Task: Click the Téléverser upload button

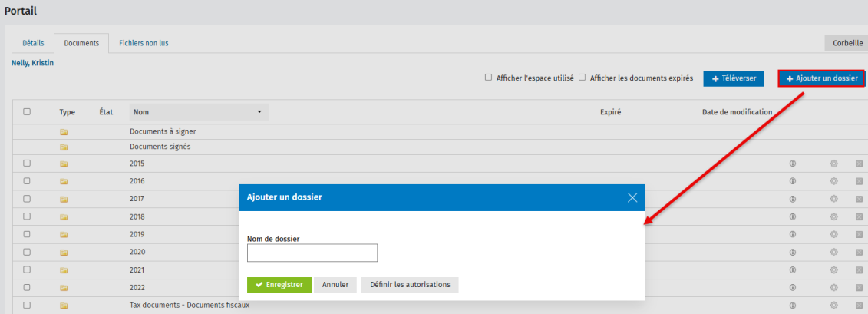Action: click(733, 78)
